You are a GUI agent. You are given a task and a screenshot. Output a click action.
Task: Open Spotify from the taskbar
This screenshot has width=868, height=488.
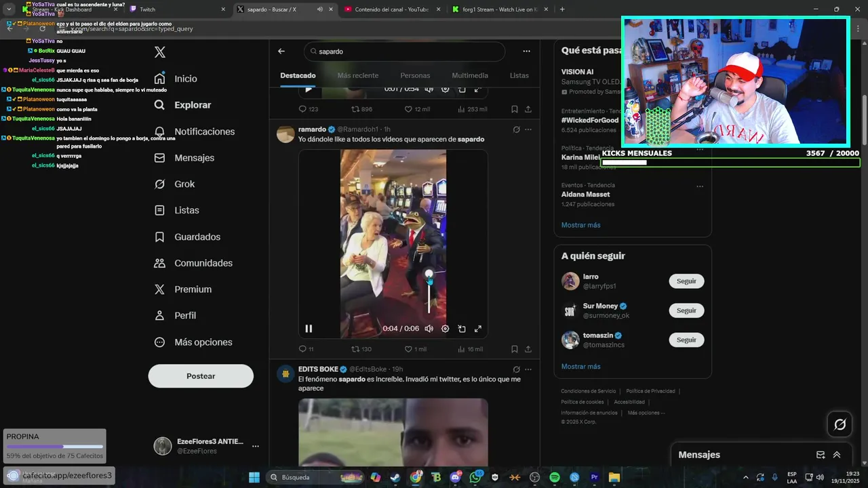pos(555,477)
